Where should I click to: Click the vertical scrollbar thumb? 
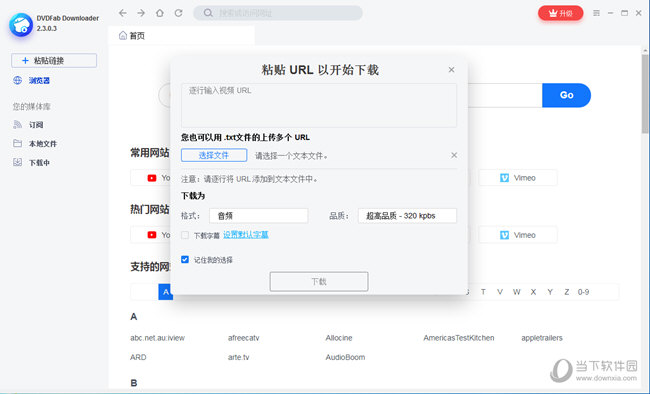pos(645,93)
